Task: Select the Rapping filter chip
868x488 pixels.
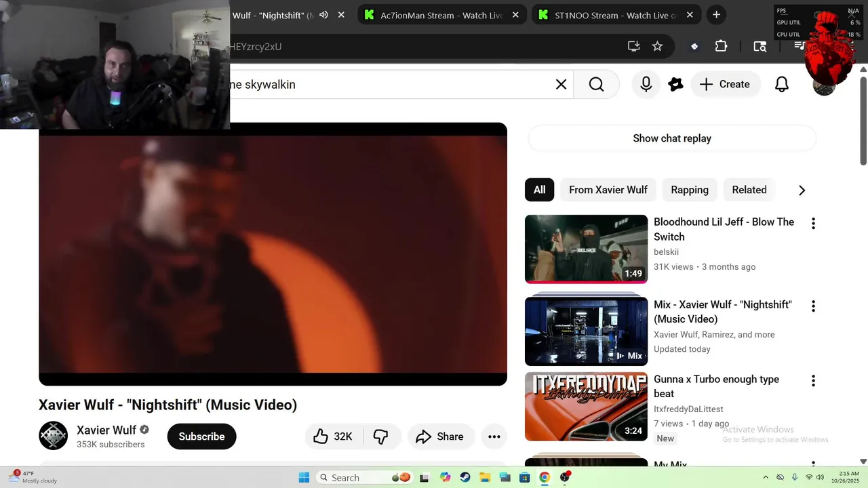Action: click(x=690, y=190)
